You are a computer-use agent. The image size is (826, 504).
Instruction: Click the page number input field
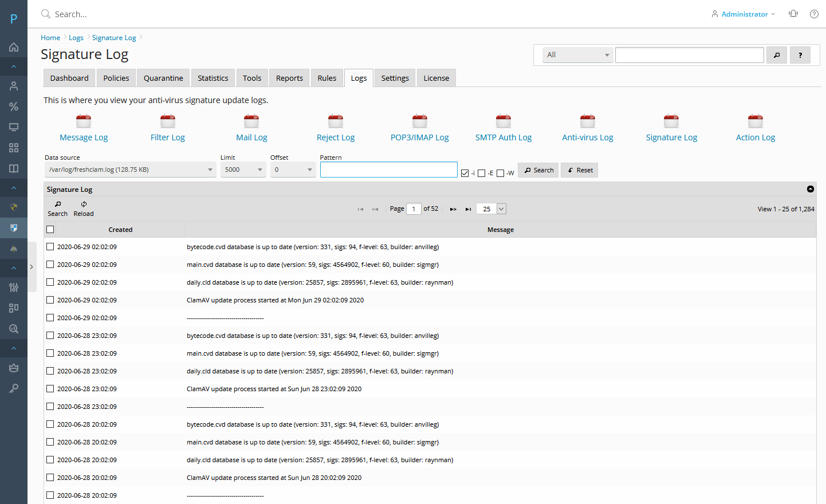(x=414, y=209)
